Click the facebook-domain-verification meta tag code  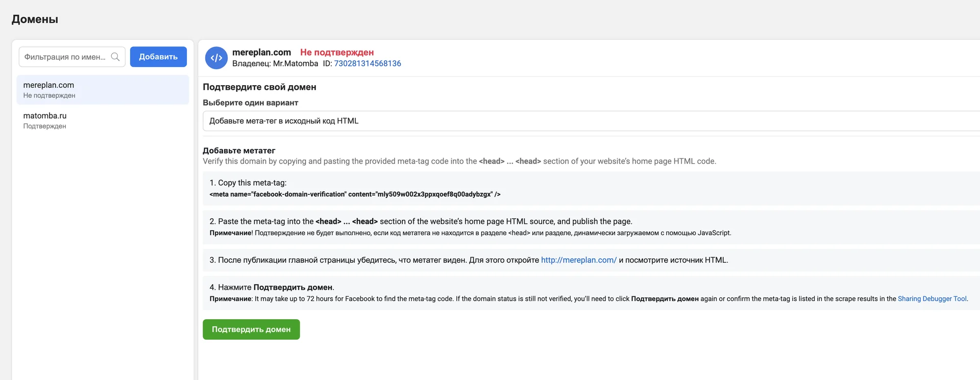tap(355, 194)
